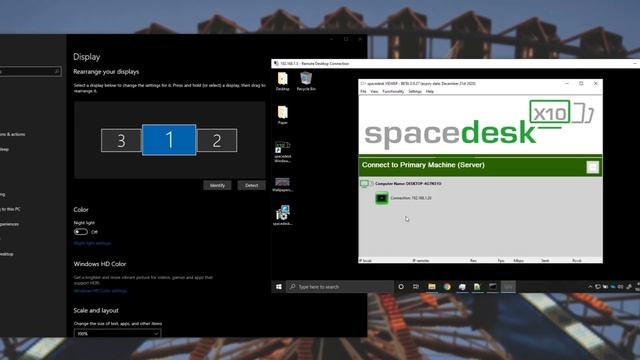Click the Identify button
Screen dimensions: 640x360
(x=217, y=185)
